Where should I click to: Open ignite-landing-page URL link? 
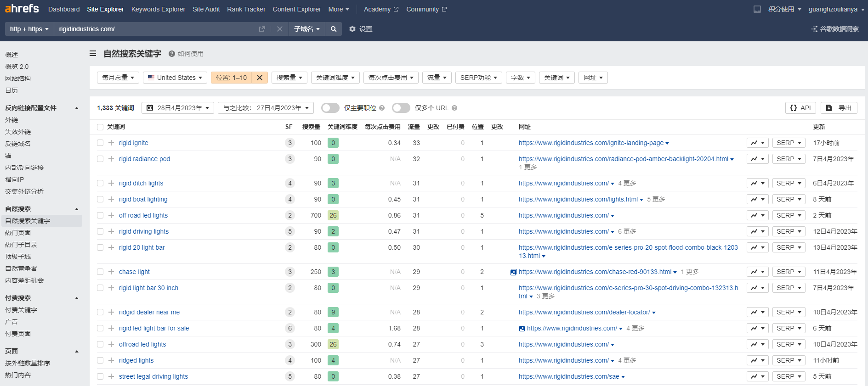point(591,143)
